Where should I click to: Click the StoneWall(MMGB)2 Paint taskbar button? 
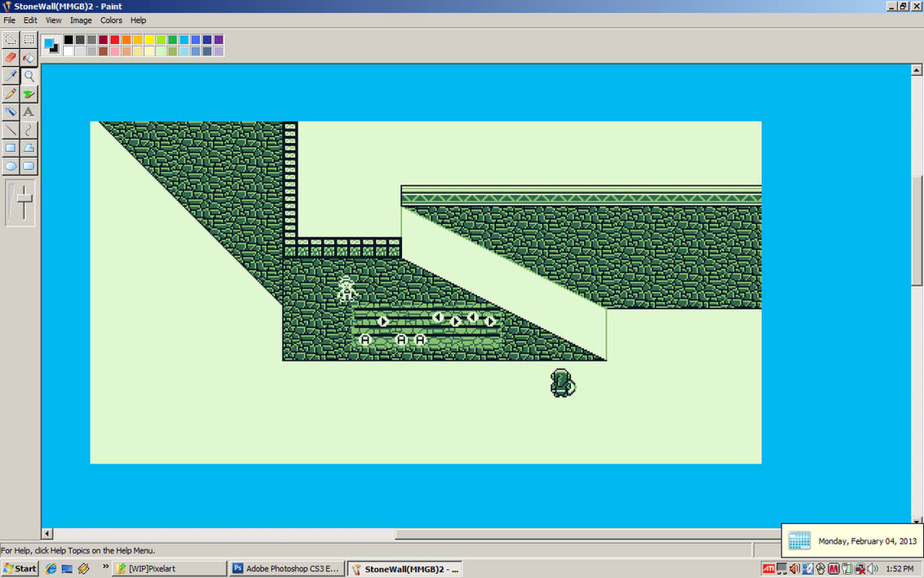point(404,568)
